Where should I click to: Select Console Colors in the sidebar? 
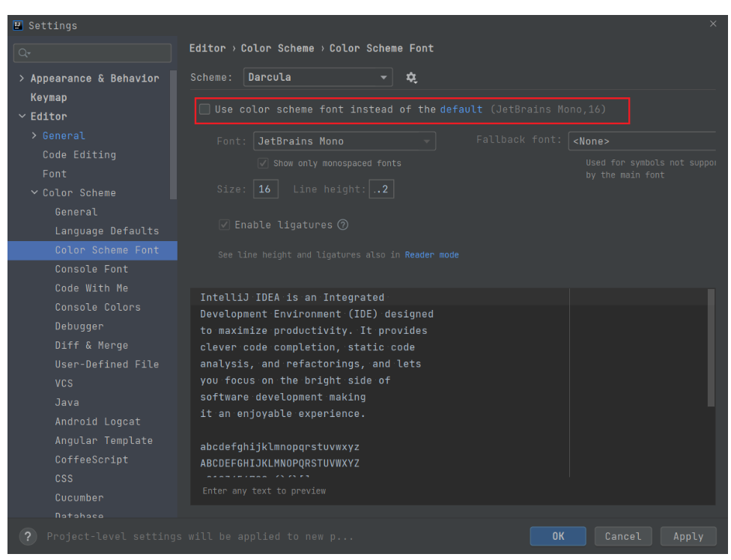click(x=97, y=307)
